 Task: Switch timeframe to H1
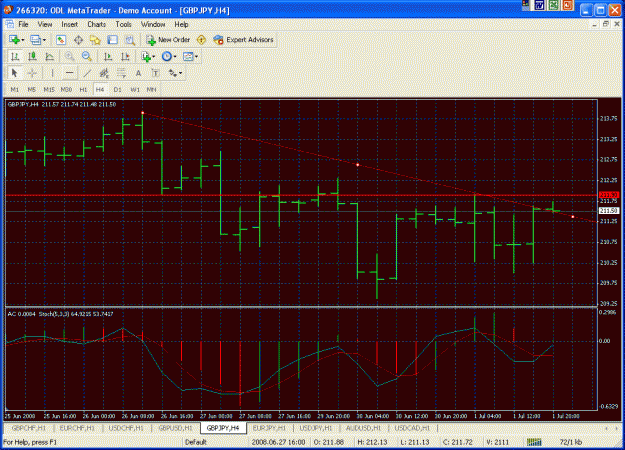pos(83,90)
